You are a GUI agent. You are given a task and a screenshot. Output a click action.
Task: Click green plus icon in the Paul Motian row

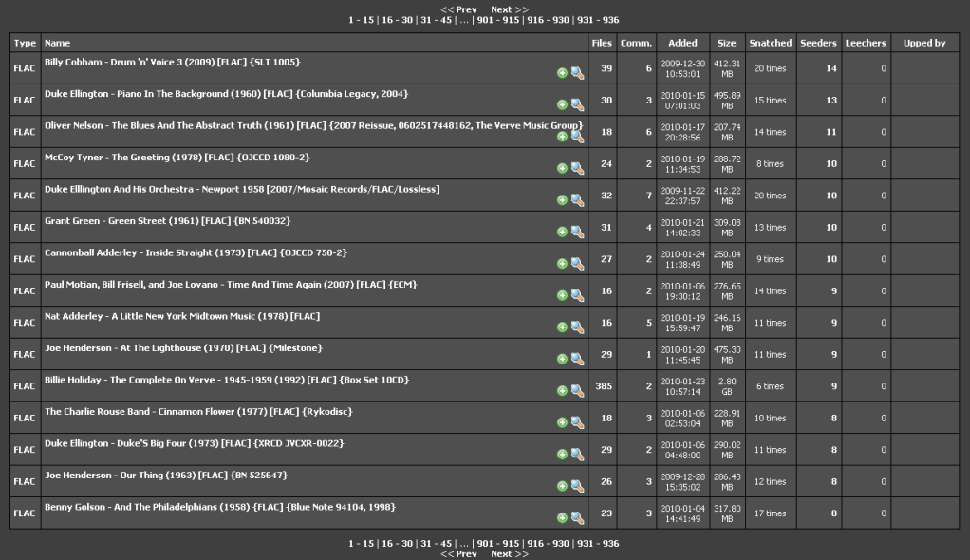point(562,295)
